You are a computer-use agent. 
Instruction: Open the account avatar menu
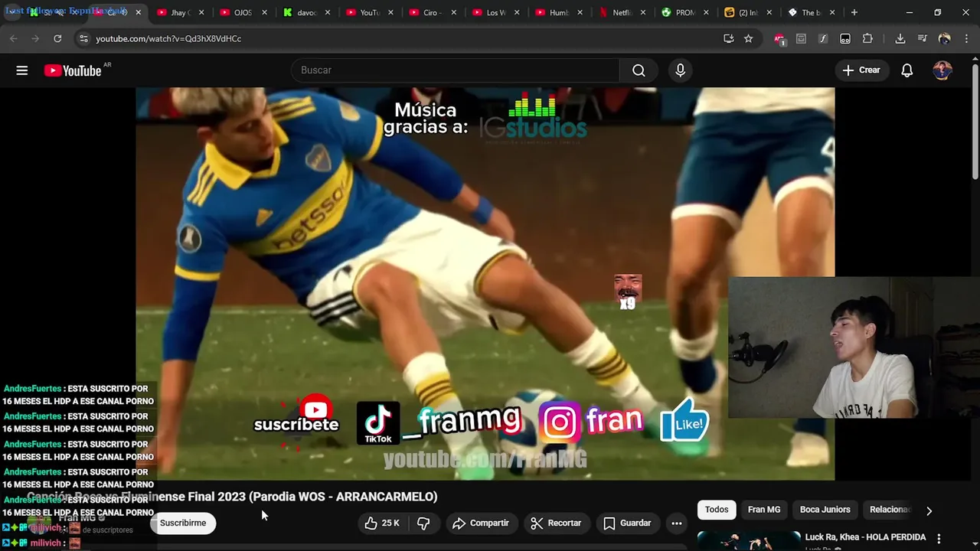point(942,70)
